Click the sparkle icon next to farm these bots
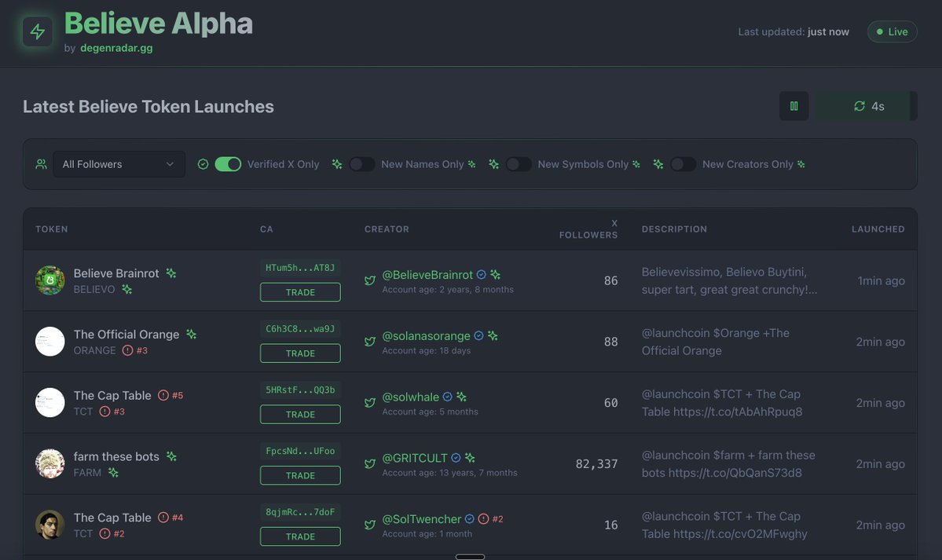 point(171,456)
